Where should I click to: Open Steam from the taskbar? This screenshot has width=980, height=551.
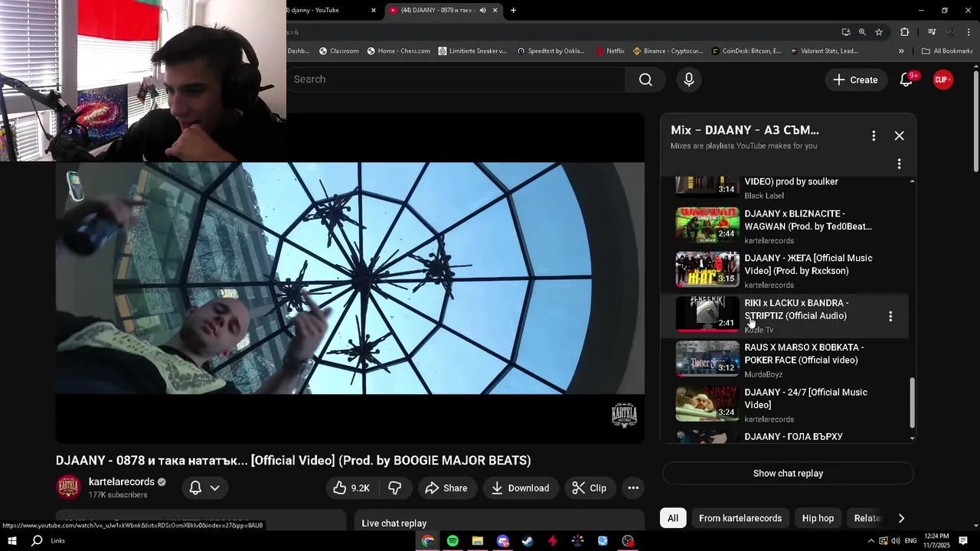528,541
